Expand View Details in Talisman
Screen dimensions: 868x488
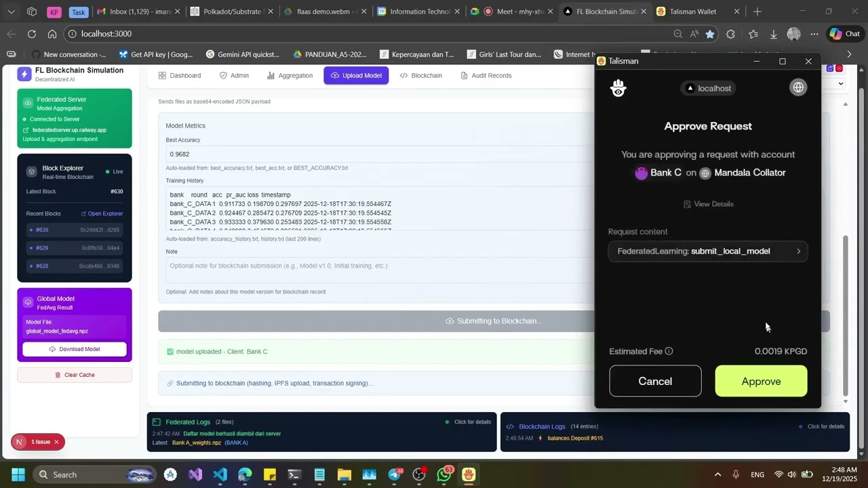(708, 204)
